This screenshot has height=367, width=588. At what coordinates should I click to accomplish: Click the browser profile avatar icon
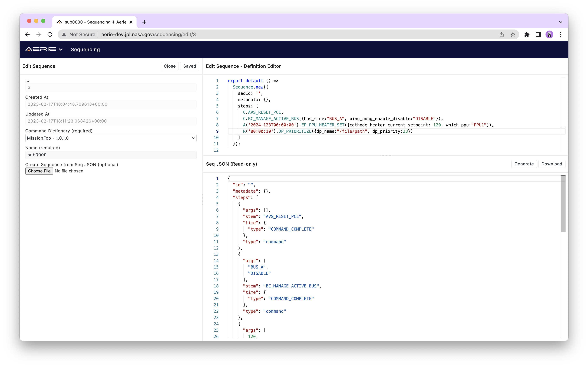[x=549, y=34]
